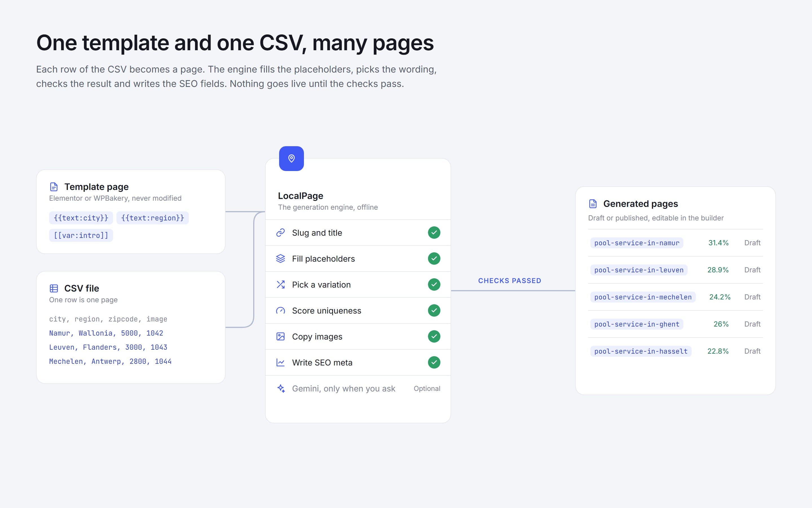Click the 28.9% uniqueness score
Screen dimensions: 812x508
pyautogui.click(x=718, y=270)
